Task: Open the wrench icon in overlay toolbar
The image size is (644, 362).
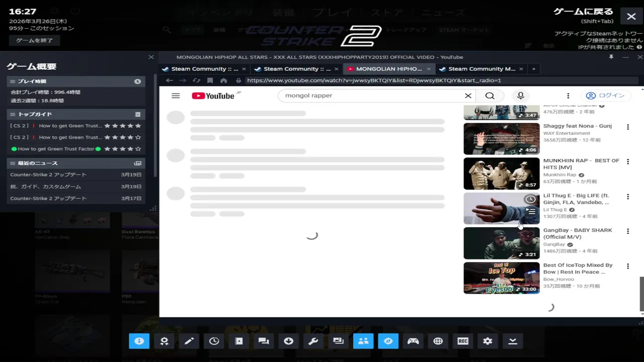Action: coord(313,341)
